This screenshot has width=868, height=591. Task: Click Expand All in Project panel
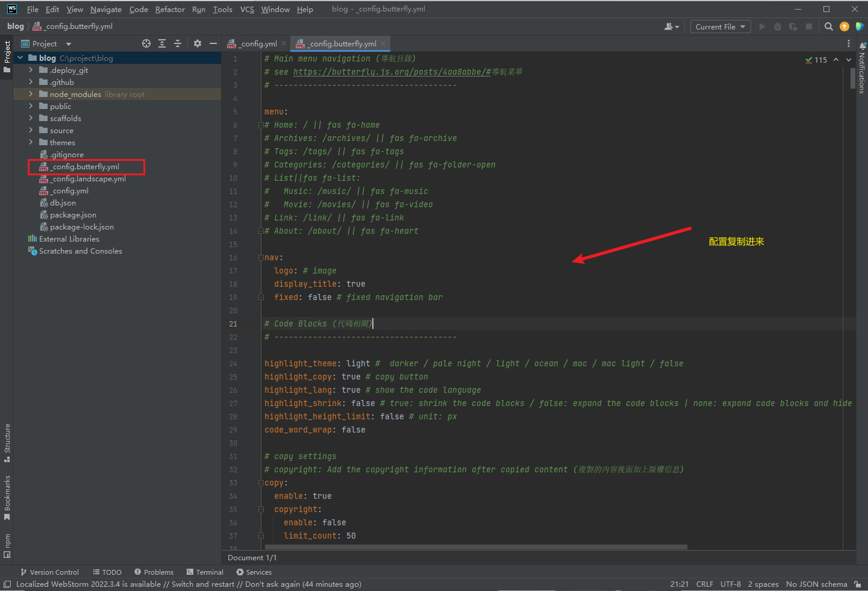pyautogui.click(x=162, y=43)
